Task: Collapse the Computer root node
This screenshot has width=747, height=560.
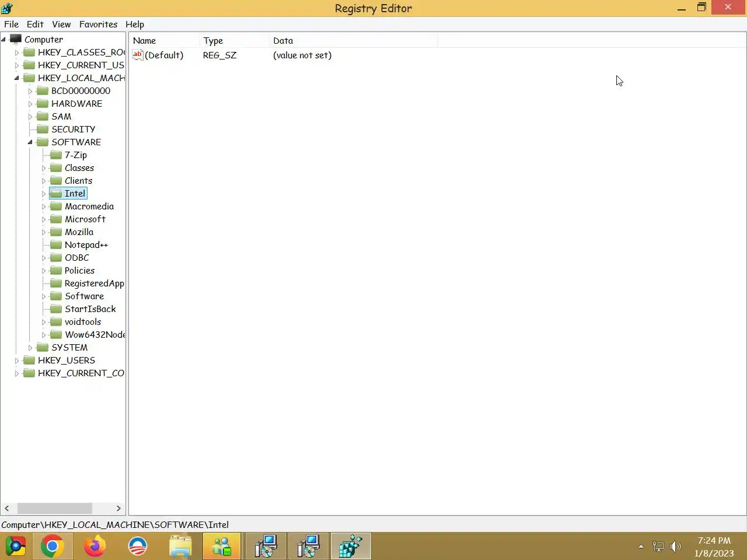Action: pyautogui.click(x=4, y=39)
